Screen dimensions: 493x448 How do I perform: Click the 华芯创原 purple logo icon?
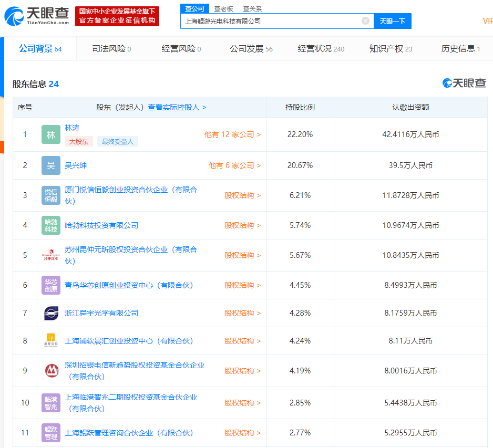point(51,285)
